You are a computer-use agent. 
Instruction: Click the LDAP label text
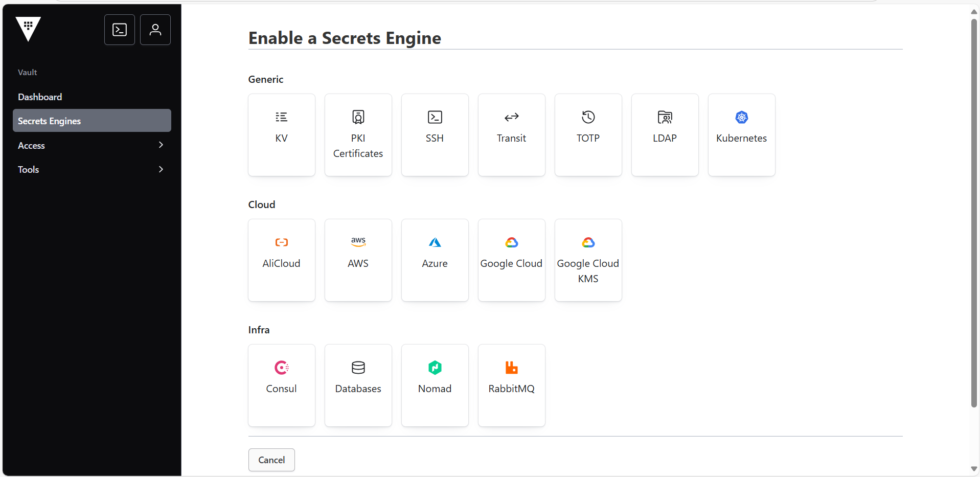(x=665, y=138)
